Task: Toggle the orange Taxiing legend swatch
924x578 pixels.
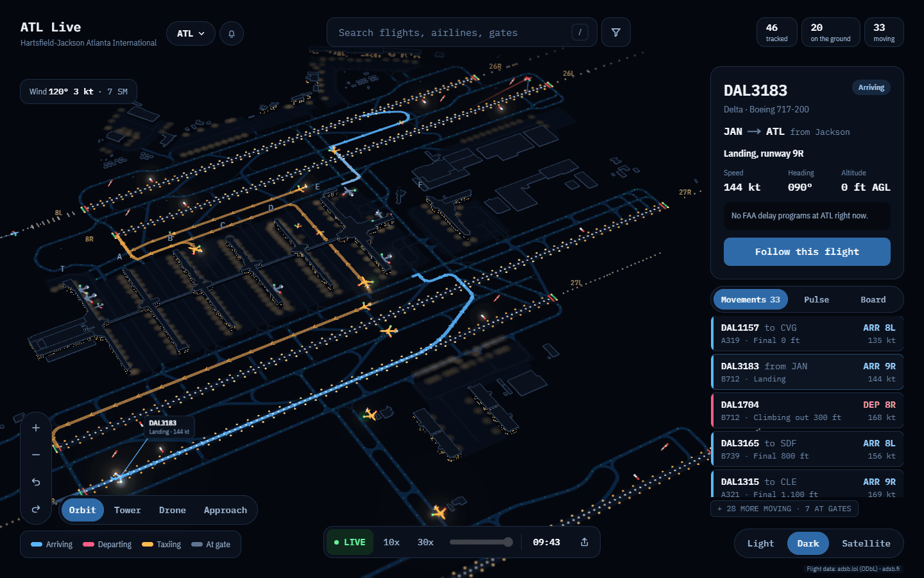Action: 148,545
